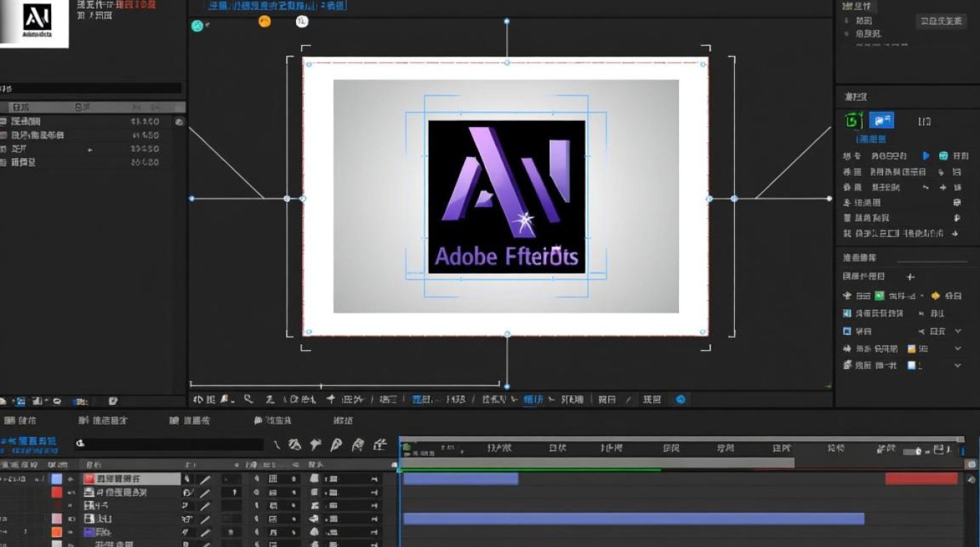Click the white circle icon above the viewer
This screenshot has height=547, width=980.
(x=302, y=22)
